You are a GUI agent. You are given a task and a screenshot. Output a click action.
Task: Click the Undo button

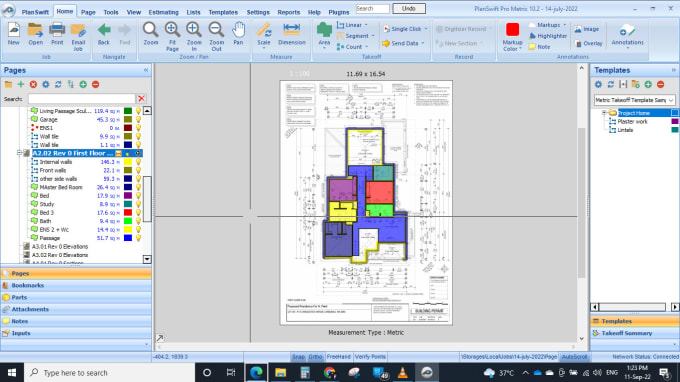[x=409, y=8]
